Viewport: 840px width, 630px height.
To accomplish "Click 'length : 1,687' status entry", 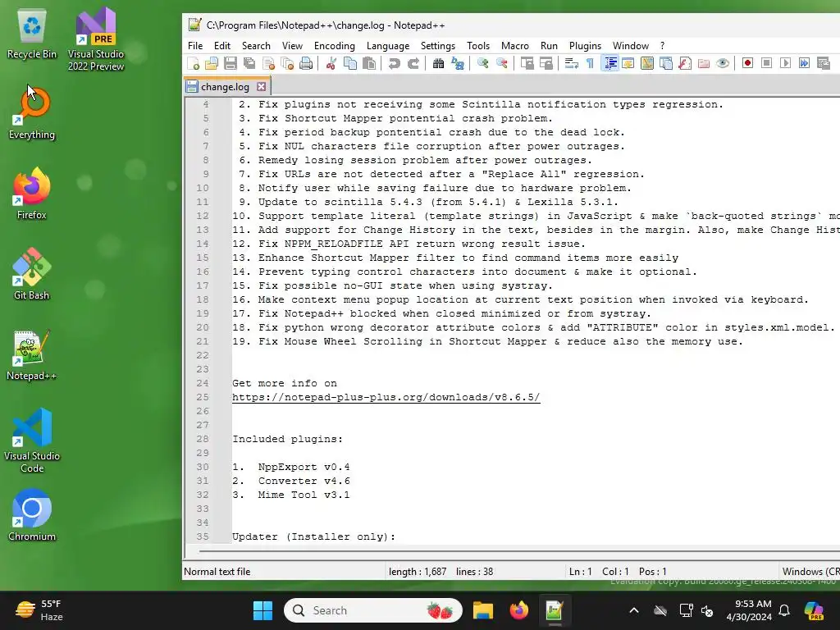I will pos(418,572).
